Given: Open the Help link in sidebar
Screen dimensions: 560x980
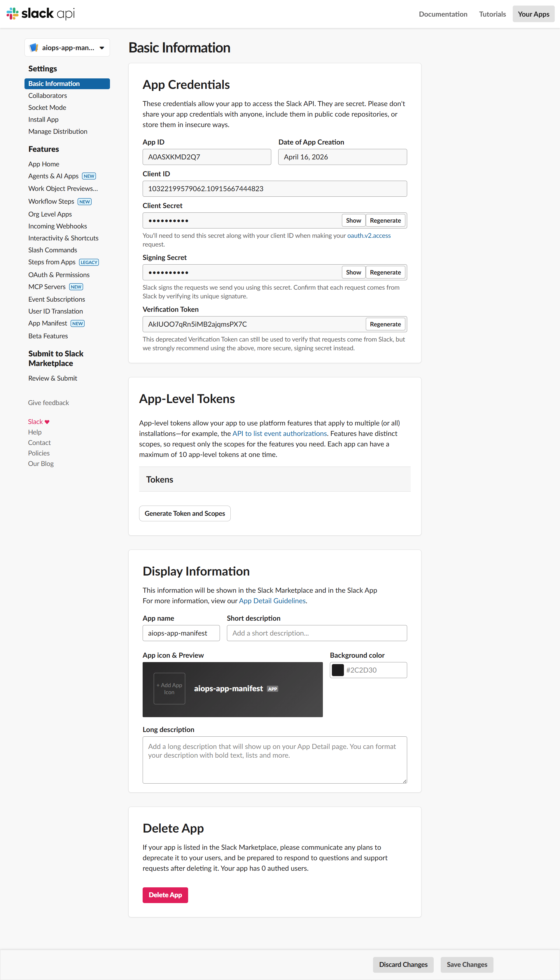Looking at the screenshot, I should pyautogui.click(x=35, y=432).
